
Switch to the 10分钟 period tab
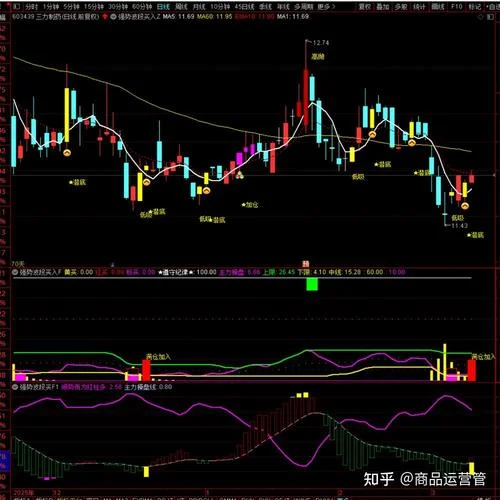point(220,7)
